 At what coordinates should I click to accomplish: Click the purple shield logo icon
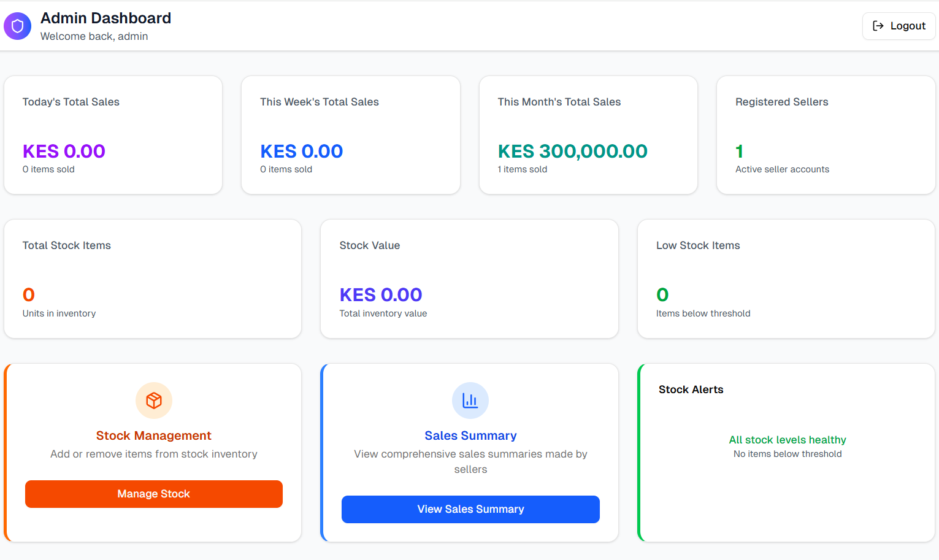click(x=17, y=26)
